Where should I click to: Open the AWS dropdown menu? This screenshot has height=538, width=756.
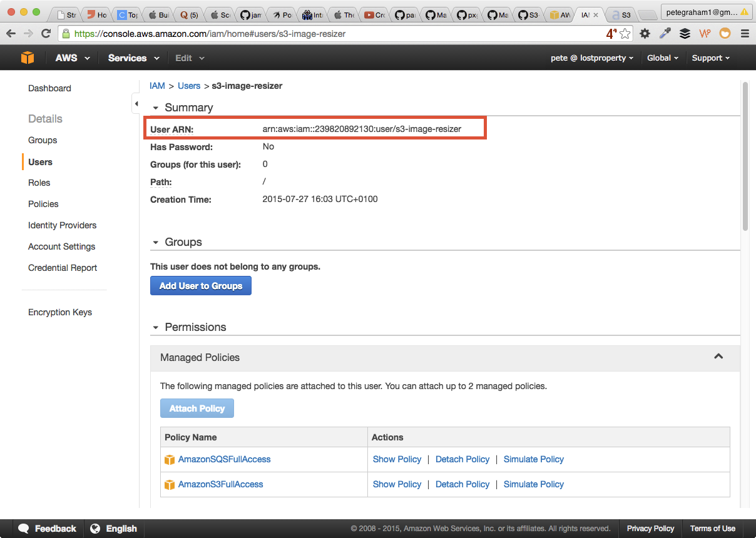pos(73,58)
